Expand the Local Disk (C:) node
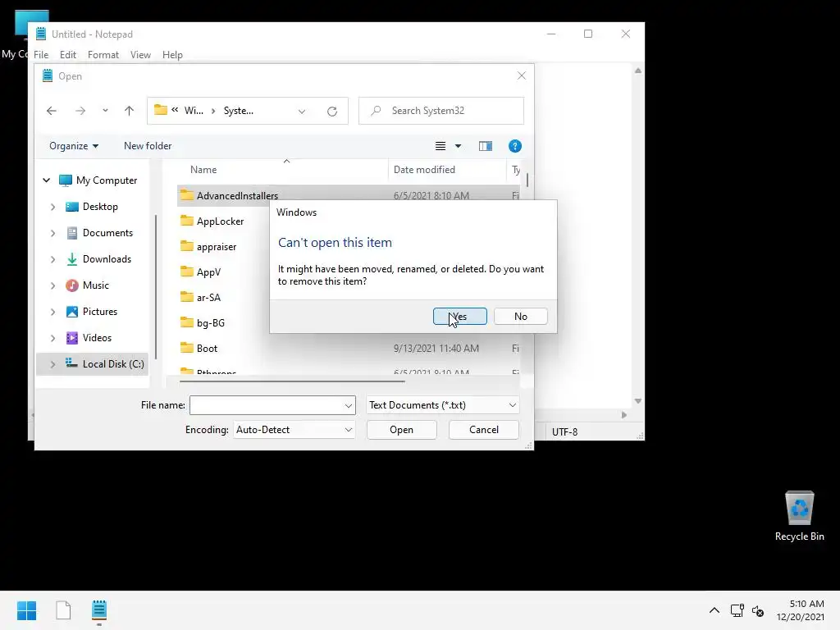Screen dimensions: 840x630 tap(52, 364)
